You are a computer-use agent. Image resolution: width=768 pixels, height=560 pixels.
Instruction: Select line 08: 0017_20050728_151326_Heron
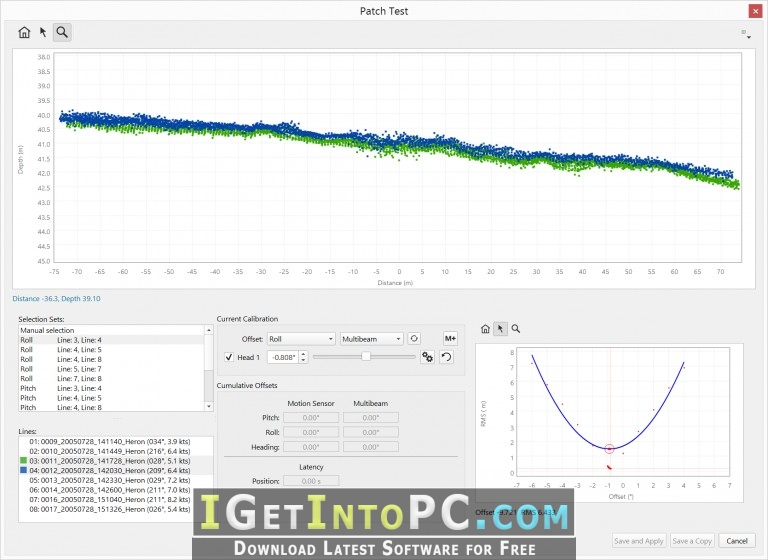click(x=116, y=510)
